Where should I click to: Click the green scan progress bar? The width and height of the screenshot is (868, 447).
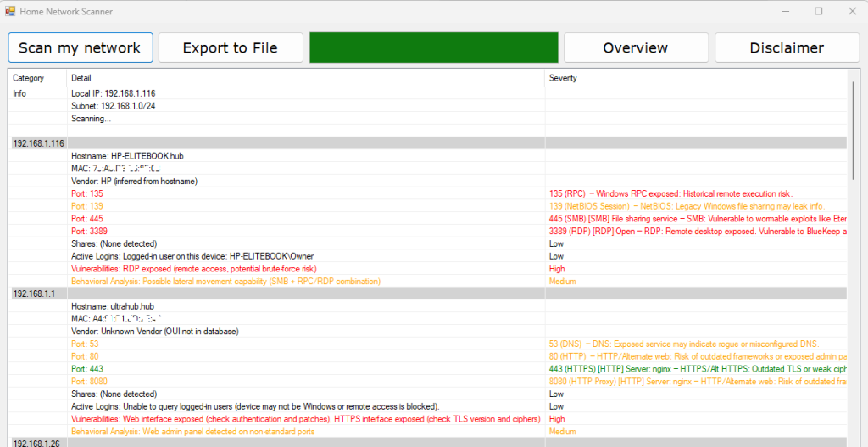tap(433, 47)
